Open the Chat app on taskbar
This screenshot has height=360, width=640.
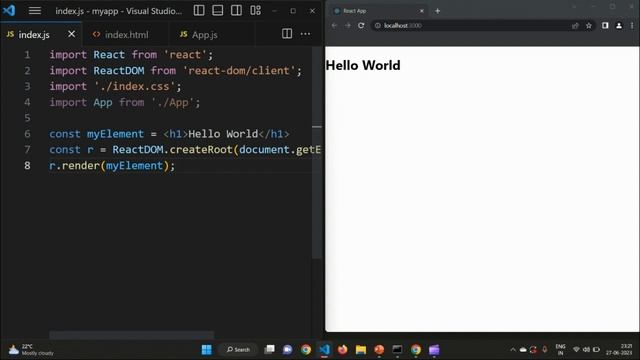pos(287,350)
